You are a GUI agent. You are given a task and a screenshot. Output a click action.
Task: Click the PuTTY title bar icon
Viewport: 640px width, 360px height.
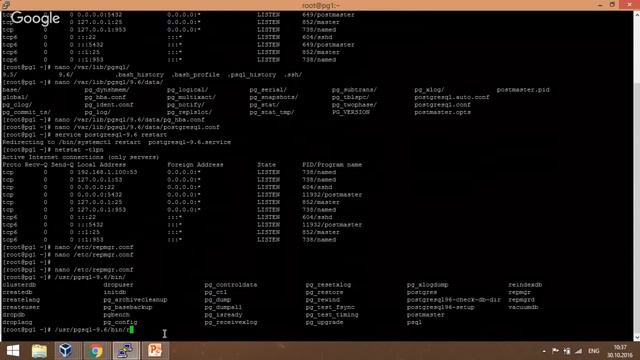[6, 5]
